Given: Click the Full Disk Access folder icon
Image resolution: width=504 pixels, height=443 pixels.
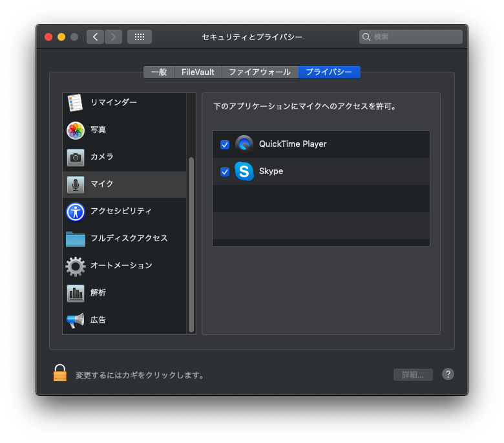Looking at the screenshot, I should (76, 239).
